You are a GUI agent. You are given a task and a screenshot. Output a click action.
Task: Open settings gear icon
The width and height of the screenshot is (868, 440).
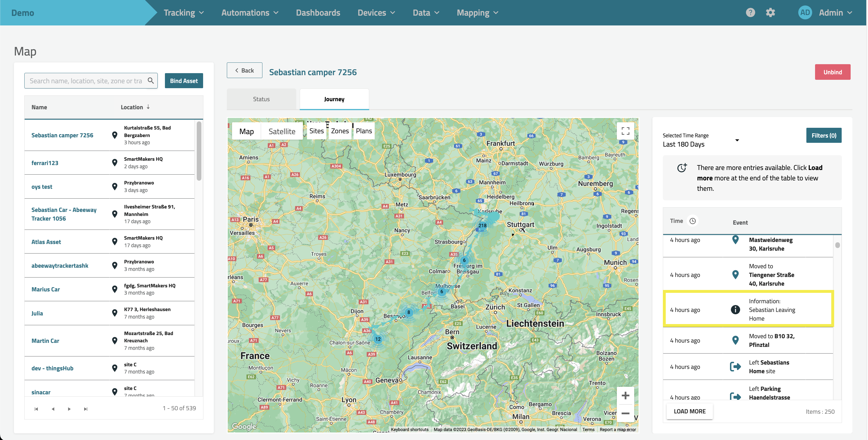pos(770,12)
